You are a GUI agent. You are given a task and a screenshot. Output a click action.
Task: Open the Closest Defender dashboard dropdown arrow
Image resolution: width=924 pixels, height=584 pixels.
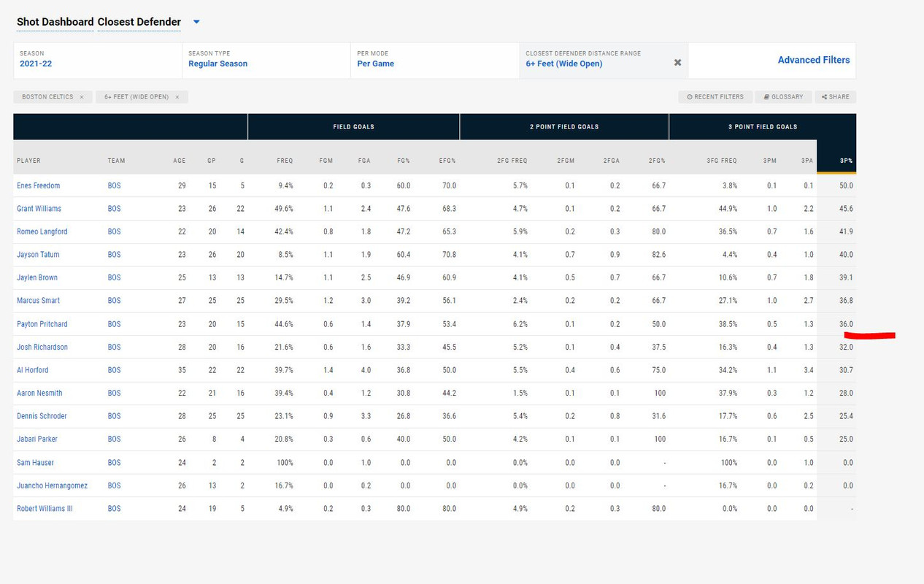coord(196,22)
